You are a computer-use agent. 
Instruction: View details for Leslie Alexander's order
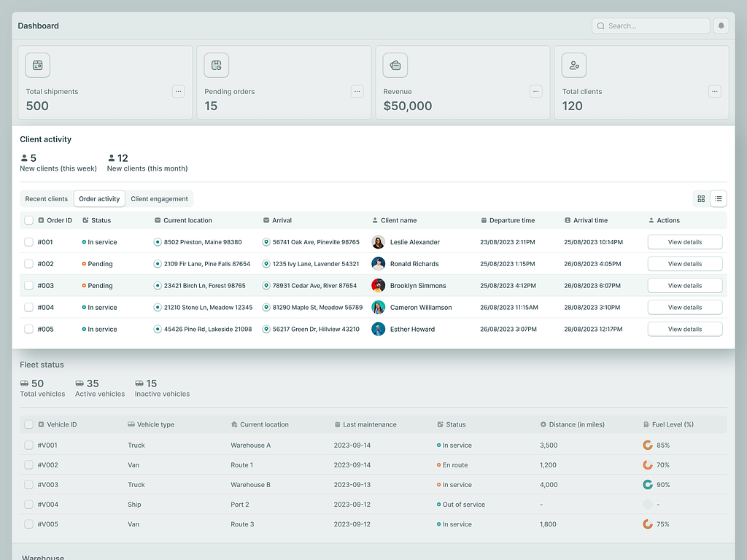[x=684, y=241]
